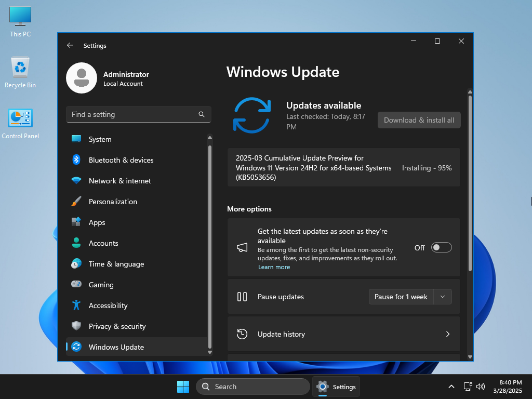Screen dimensions: 532x399
Task: Click the Windows Update page title
Action: point(283,72)
